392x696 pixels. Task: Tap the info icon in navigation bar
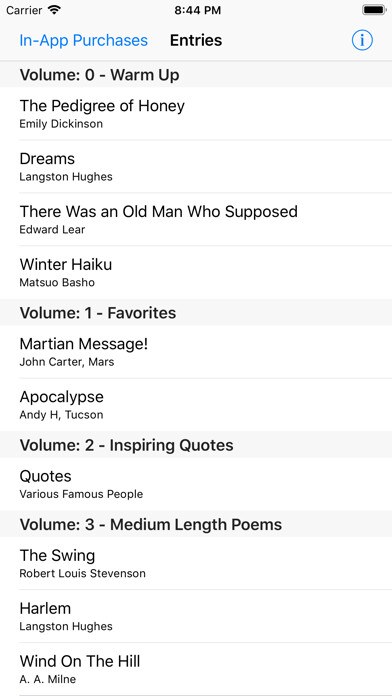click(362, 40)
